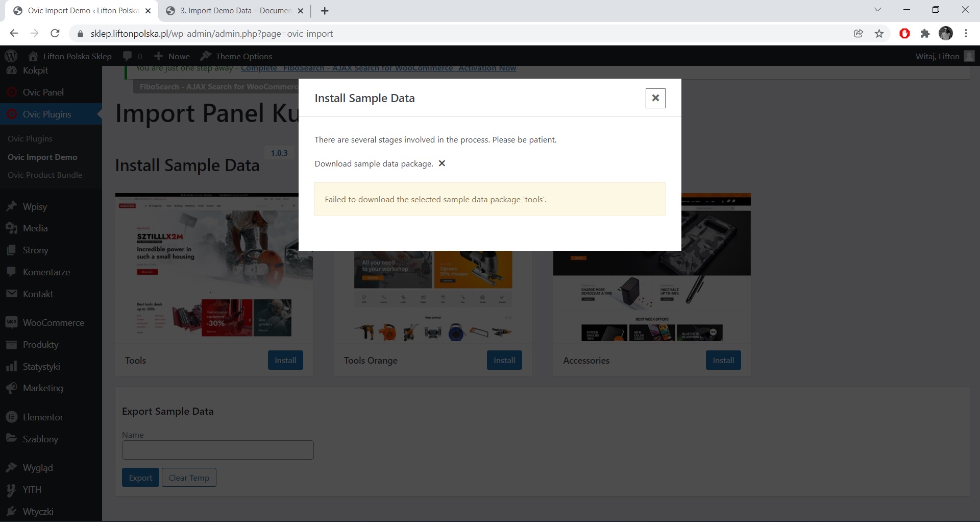Open a new browser tab

tap(325, 11)
